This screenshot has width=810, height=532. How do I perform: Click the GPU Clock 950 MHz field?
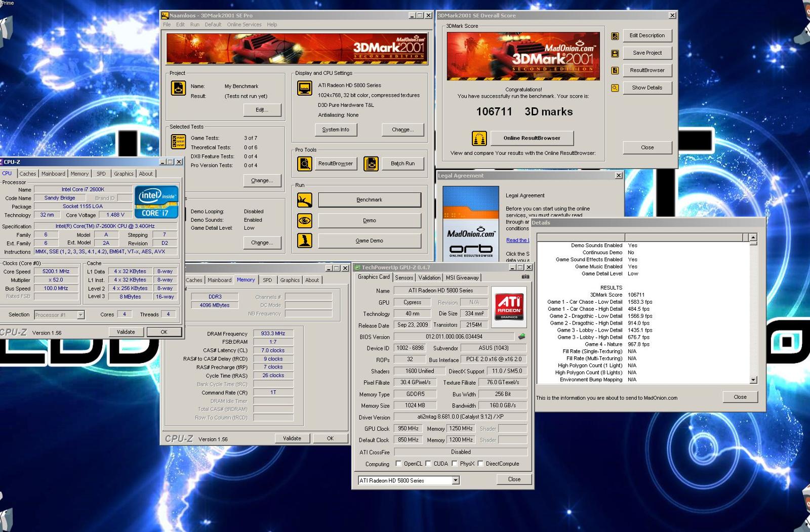click(x=408, y=428)
